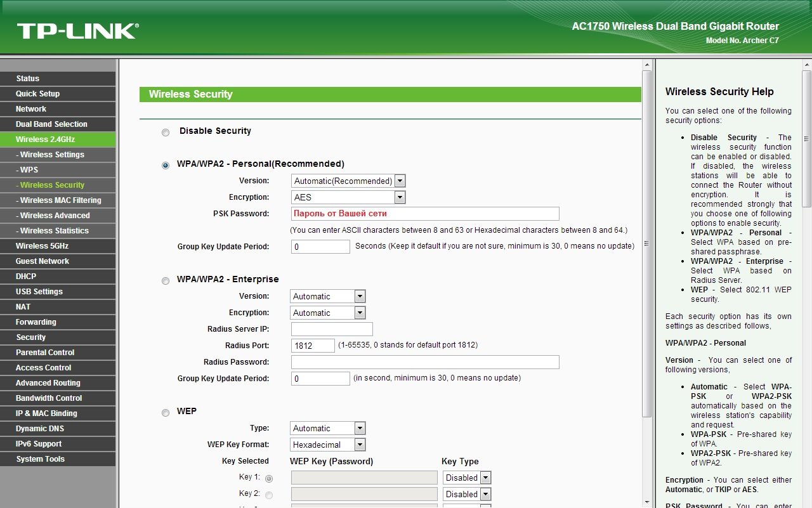Open the WEP Key Format dropdown
Viewport: 812px width, 508px height.
[x=328, y=445]
